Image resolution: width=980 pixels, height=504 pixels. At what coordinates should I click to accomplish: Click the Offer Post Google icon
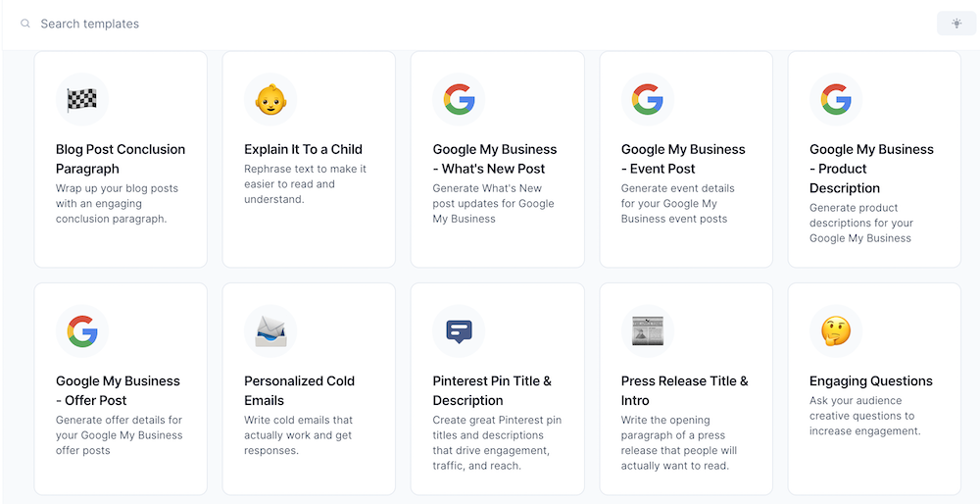pos(82,330)
